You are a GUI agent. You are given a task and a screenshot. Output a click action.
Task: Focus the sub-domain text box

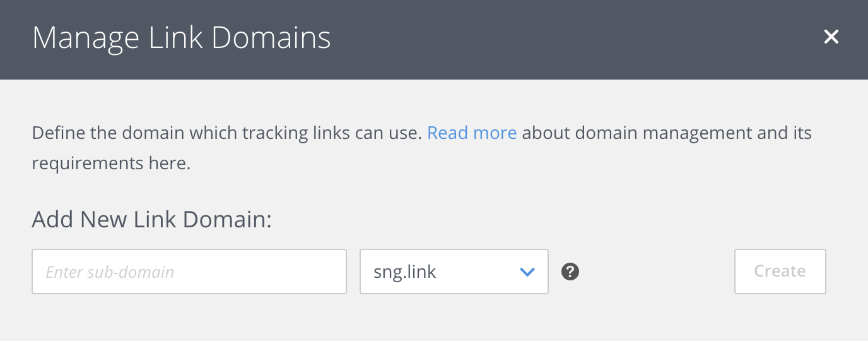point(189,272)
